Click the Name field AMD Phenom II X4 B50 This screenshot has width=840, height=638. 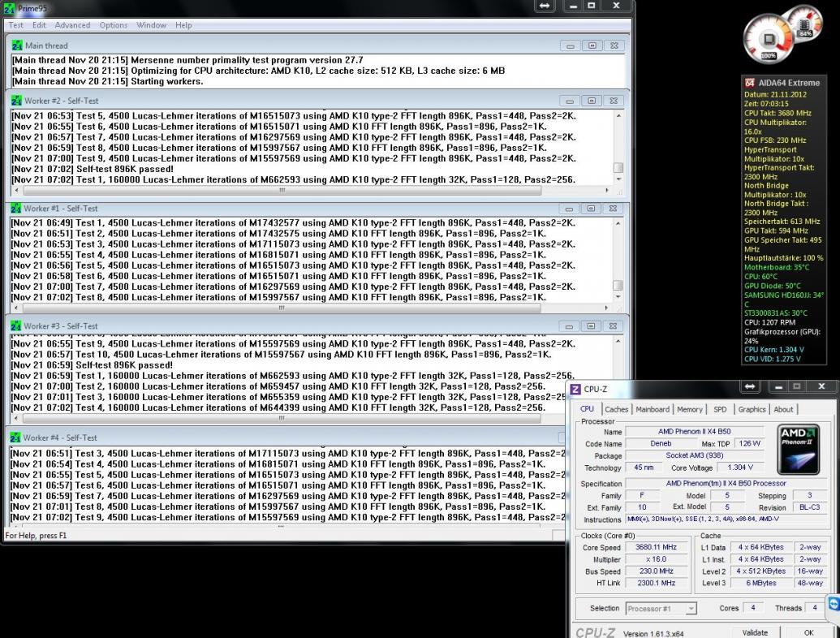tap(694, 431)
